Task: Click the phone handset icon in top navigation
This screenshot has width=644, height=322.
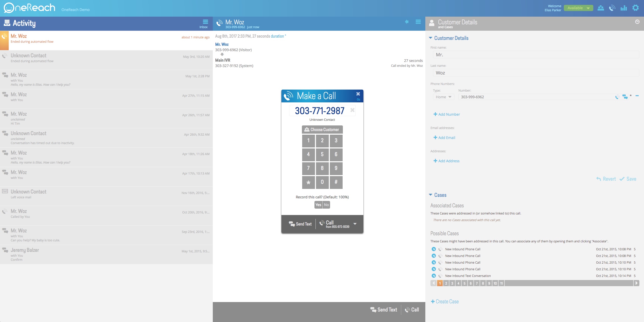Action: (x=612, y=8)
